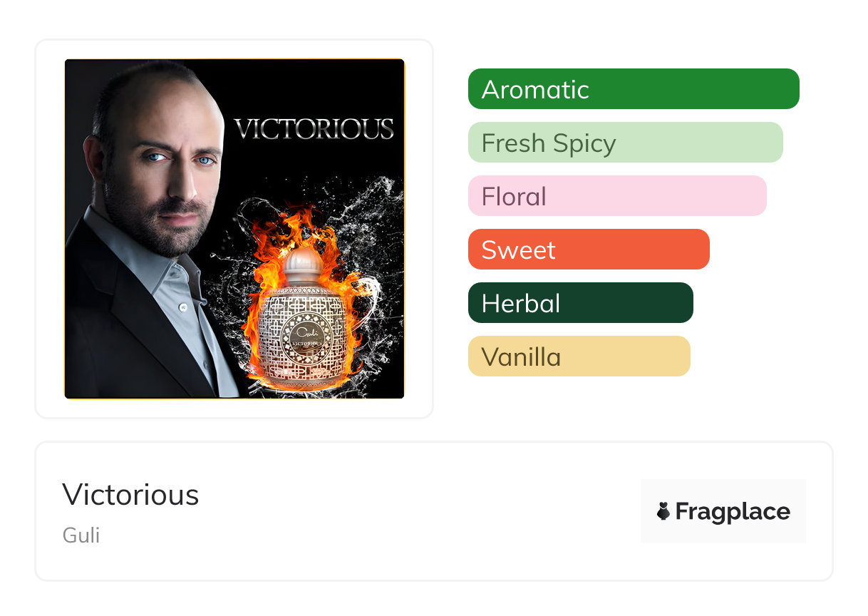This screenshot has height=616, width=868.
Task: Click the round Guli emblem on the bottle
Action: [308, 335]
